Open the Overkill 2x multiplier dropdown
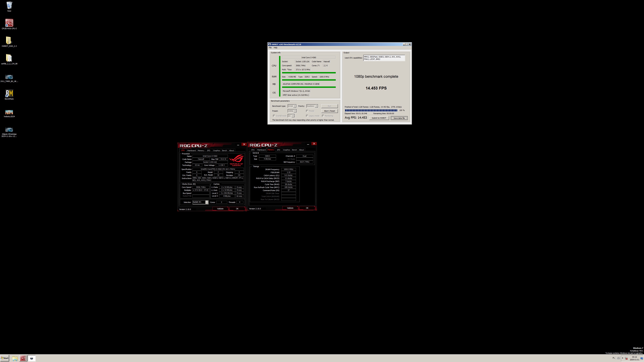This screenshot has height=362, width=644. 291,116
